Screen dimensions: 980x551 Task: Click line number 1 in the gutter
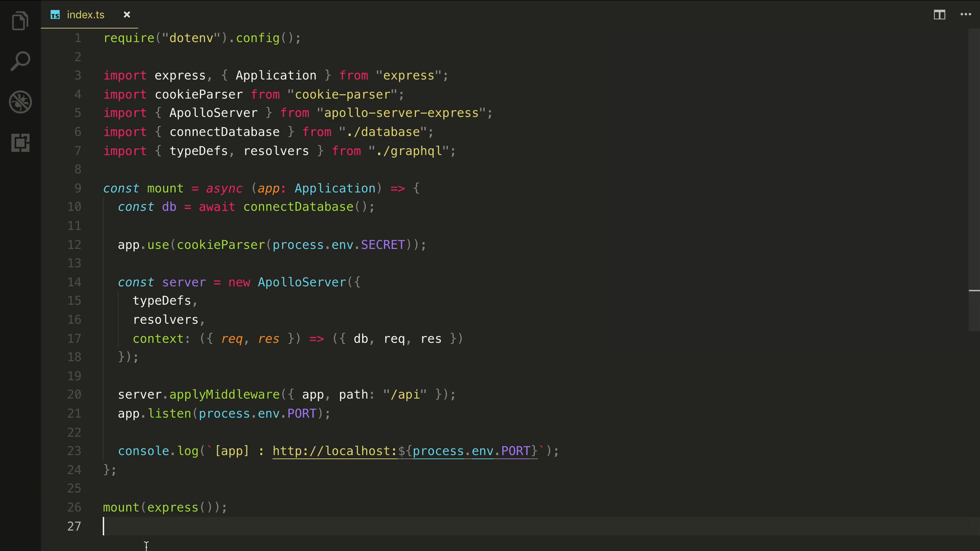click(x=78, y=38)
